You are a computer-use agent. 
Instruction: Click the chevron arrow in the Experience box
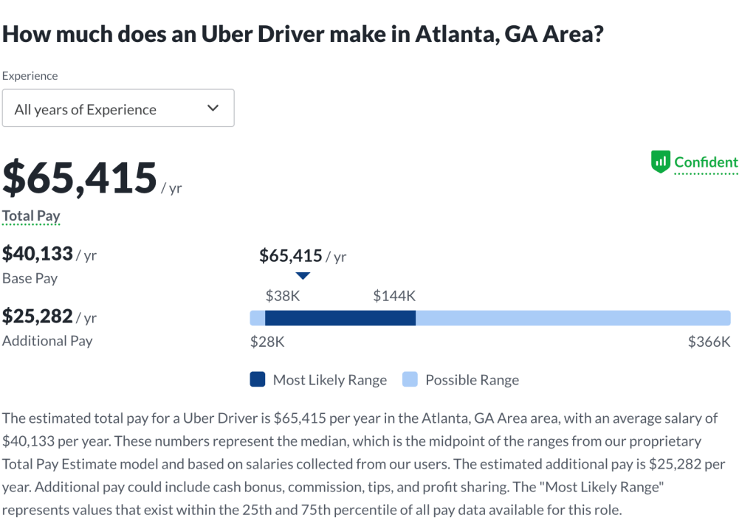point(213,108)
